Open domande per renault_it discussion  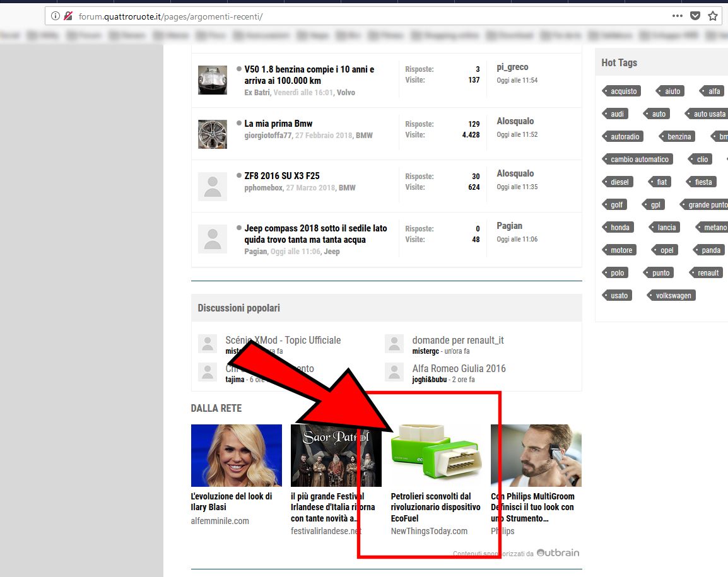coord(458,341)
